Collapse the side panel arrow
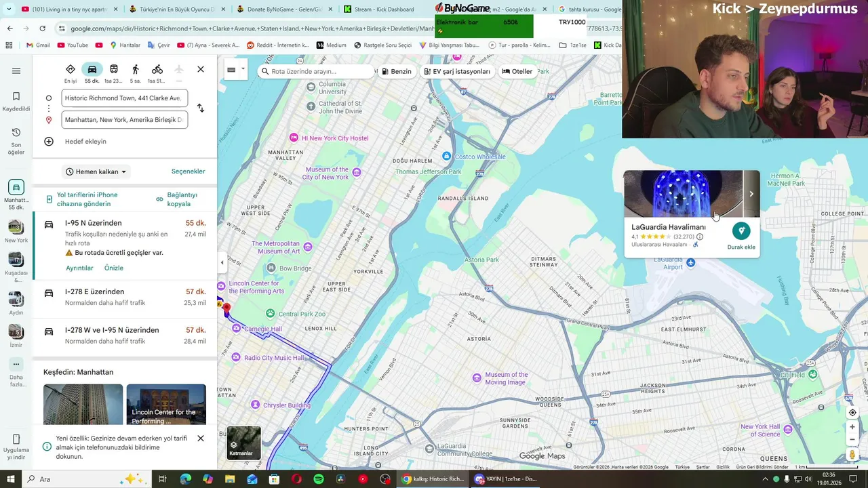 (222, 263)
